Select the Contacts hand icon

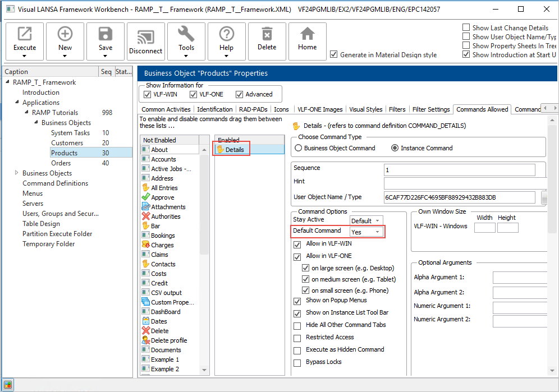pos(146,264)
